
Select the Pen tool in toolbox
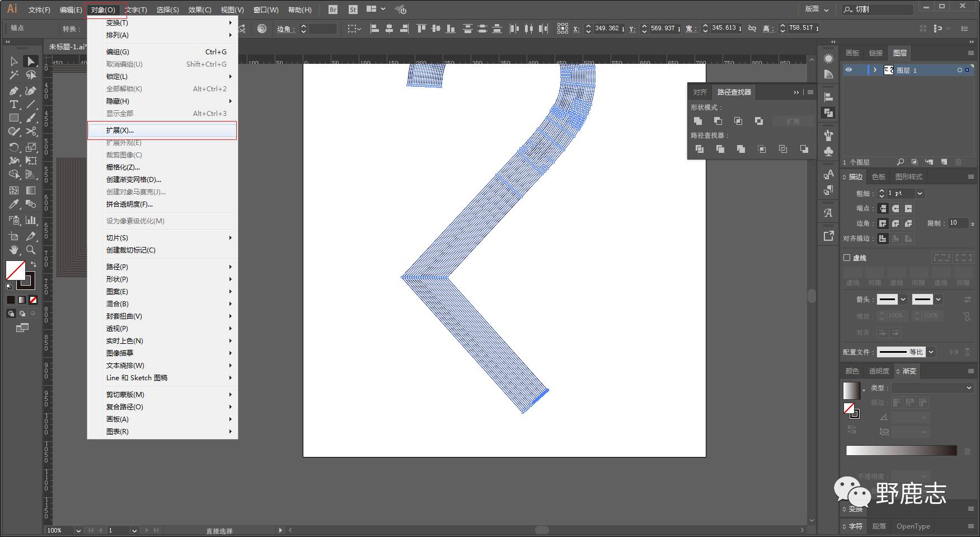[14, 91]
